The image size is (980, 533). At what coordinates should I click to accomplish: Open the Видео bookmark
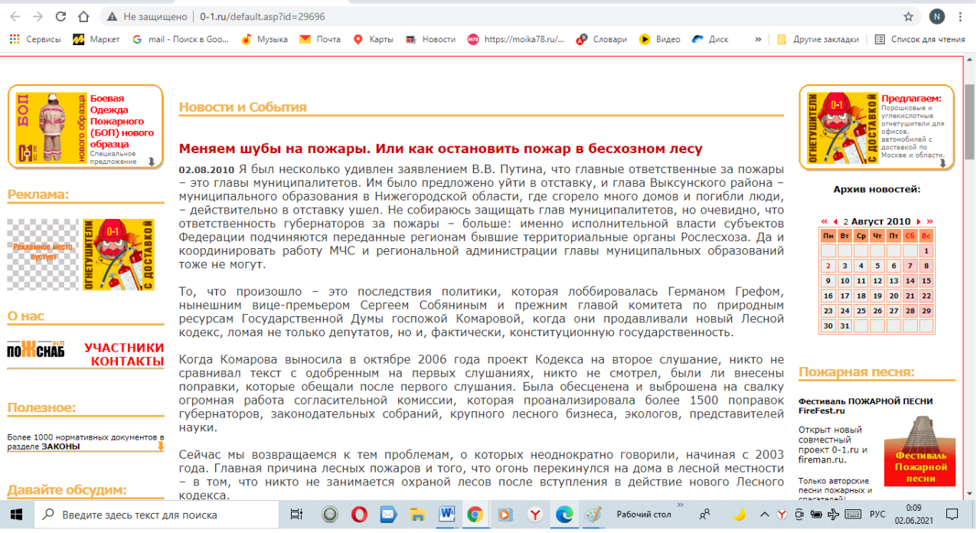(660, 39)
